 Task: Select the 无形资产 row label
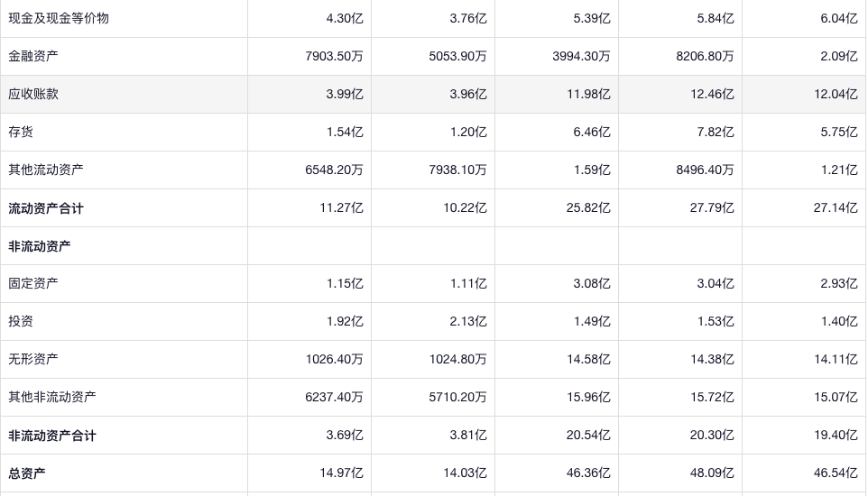33,359
